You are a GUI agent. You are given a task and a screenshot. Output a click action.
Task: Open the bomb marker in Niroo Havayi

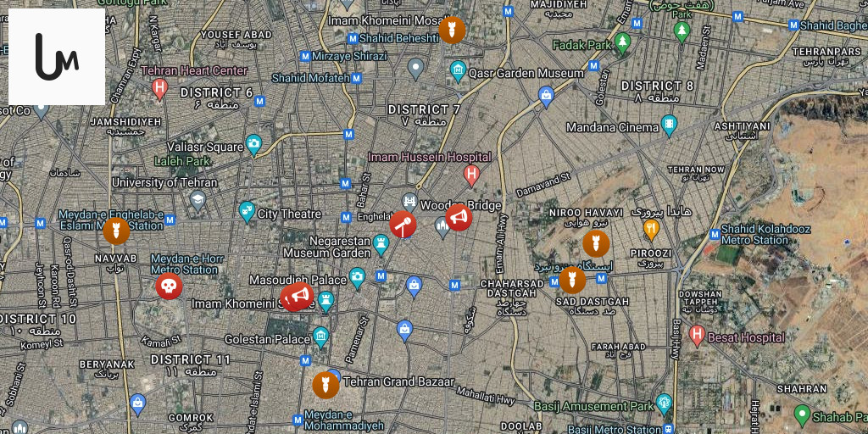coord(596,243)
